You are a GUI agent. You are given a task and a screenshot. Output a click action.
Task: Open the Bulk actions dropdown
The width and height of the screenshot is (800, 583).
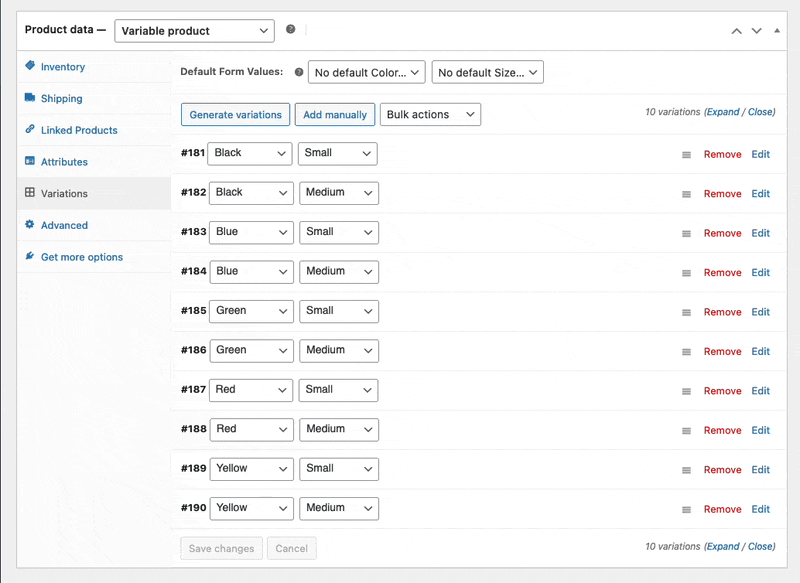(430, 114)
